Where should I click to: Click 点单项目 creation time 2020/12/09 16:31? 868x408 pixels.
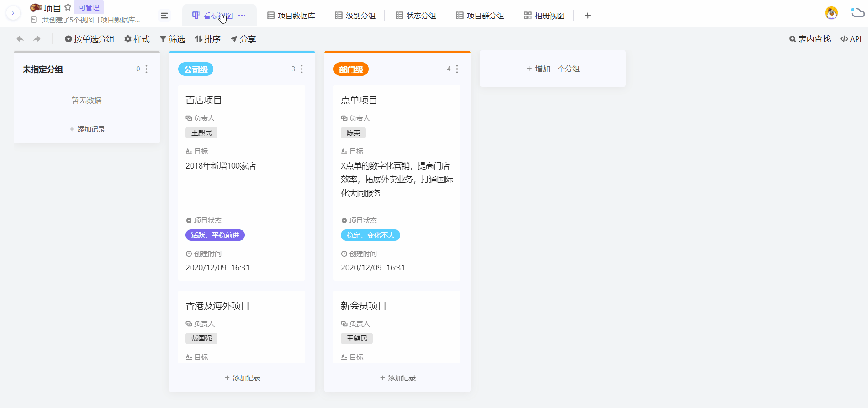pos(373,268)
